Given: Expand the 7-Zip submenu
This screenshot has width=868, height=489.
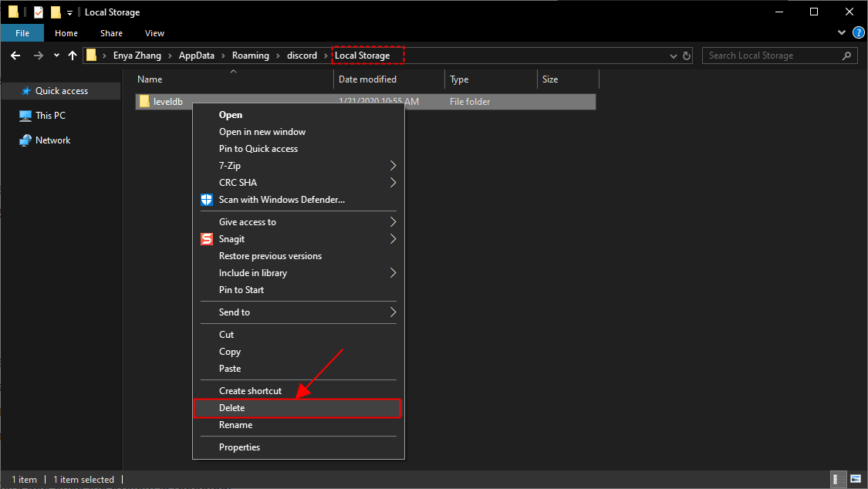Looking at the screenshot, I should pyautogui.click(x=393, y=166).
